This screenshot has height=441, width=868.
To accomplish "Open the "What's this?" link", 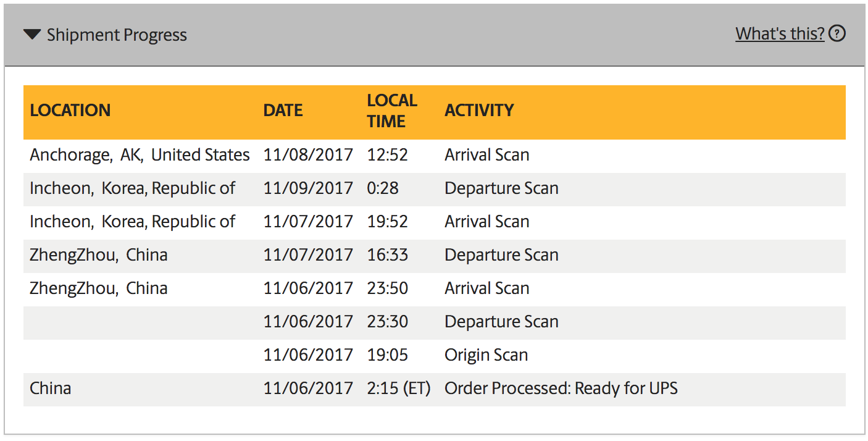I will (780, 33).
